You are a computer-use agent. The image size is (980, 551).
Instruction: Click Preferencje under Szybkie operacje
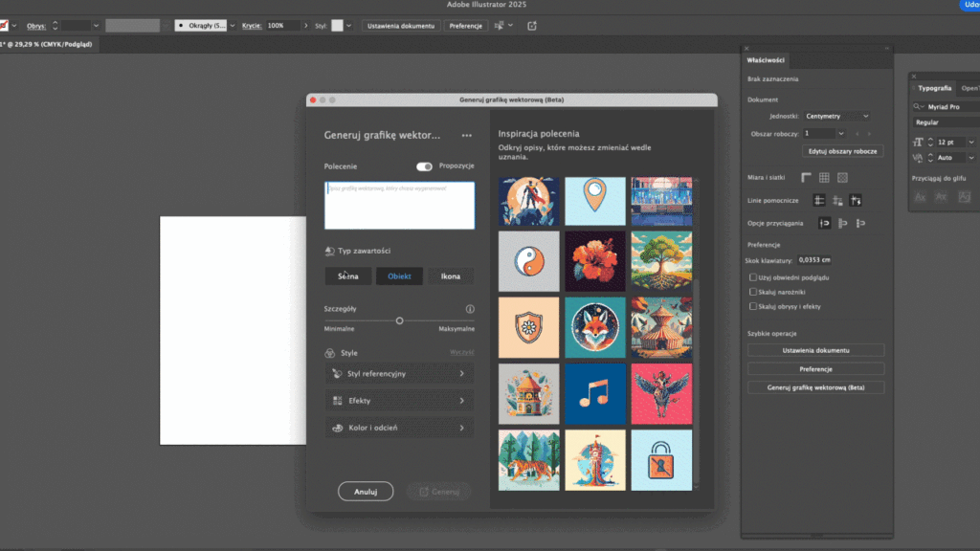pyautogui.click(x=815, y=369)
